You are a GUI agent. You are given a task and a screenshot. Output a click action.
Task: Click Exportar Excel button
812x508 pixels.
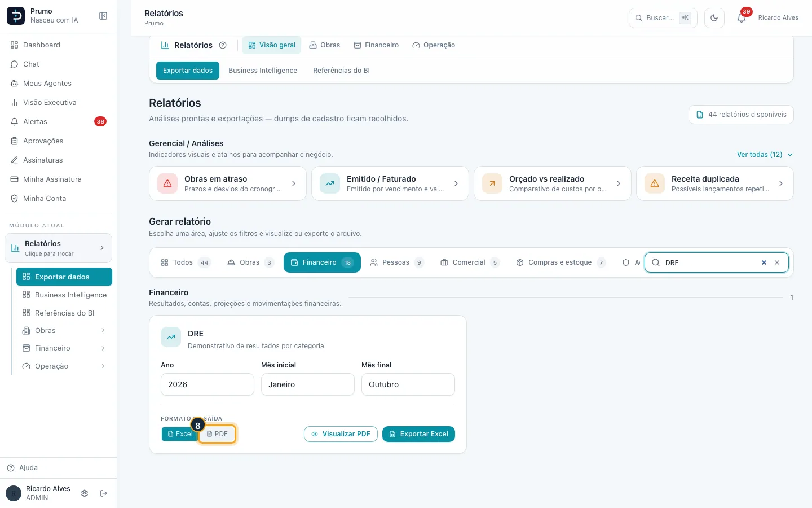pyautogui.click(x=418, y=434)
